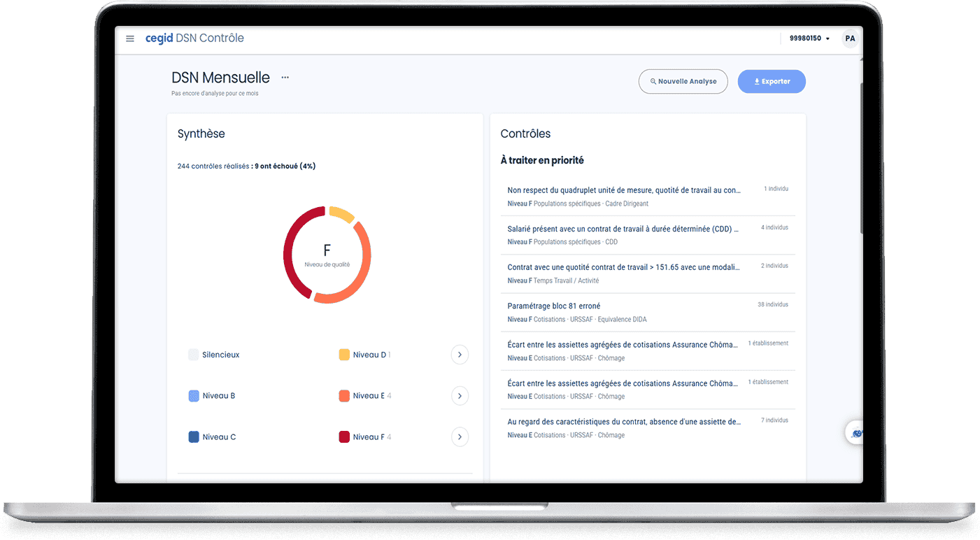980x540 pixels.
Task: Expand the Niveau F row chevron
Action: tap(460, 437)
